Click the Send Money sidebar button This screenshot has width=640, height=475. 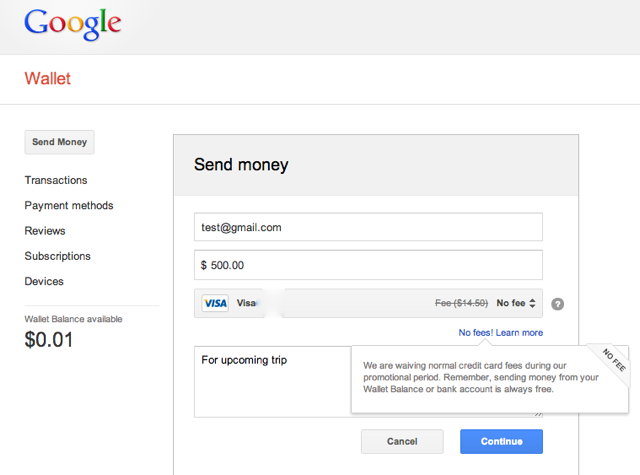pos(59,142)
